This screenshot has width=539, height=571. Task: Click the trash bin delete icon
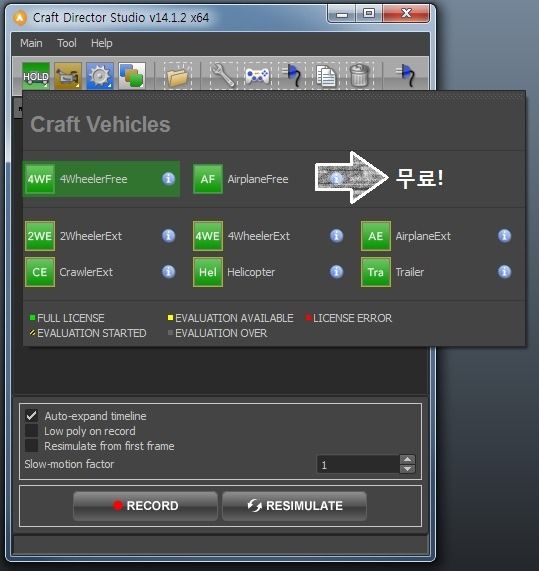[360, 76]
